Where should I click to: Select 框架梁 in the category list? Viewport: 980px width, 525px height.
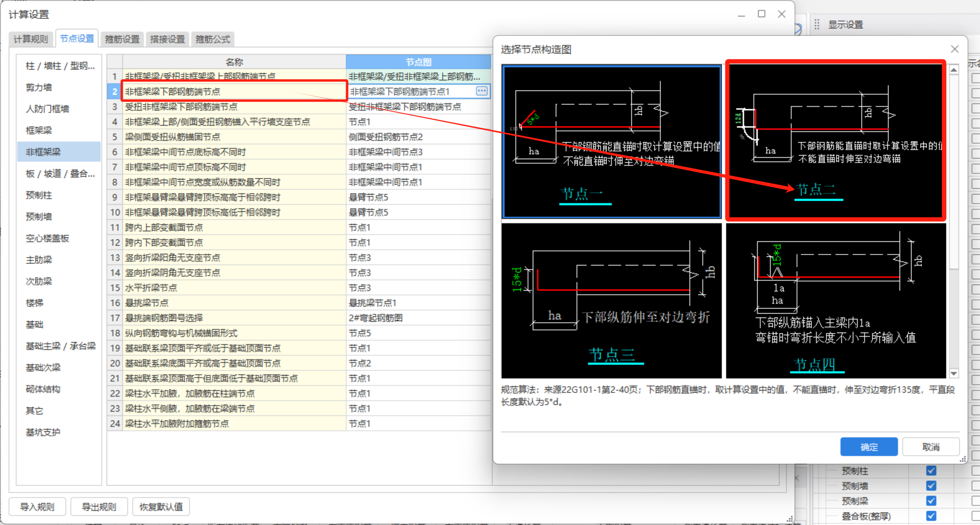[x=59, y=130]
